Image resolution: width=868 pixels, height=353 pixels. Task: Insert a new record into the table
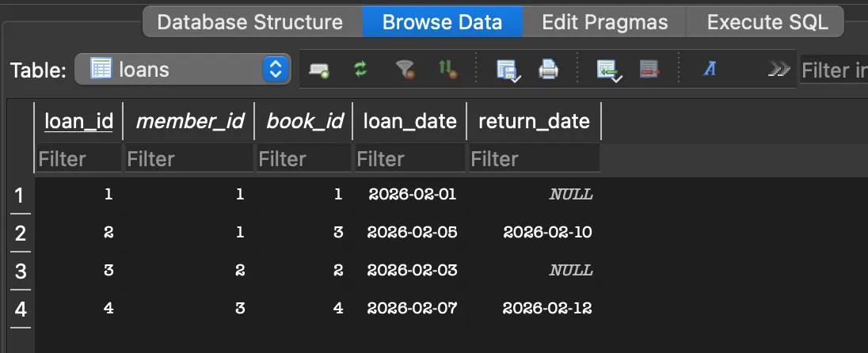[x=608, y=70]
